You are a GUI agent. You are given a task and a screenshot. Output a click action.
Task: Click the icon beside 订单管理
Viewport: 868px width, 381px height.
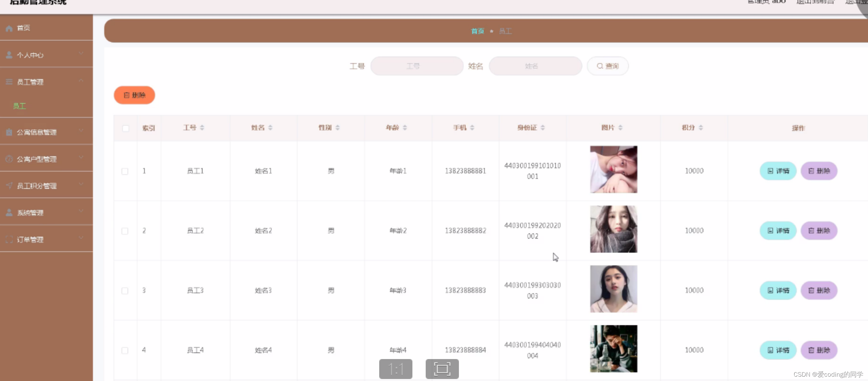9,239
